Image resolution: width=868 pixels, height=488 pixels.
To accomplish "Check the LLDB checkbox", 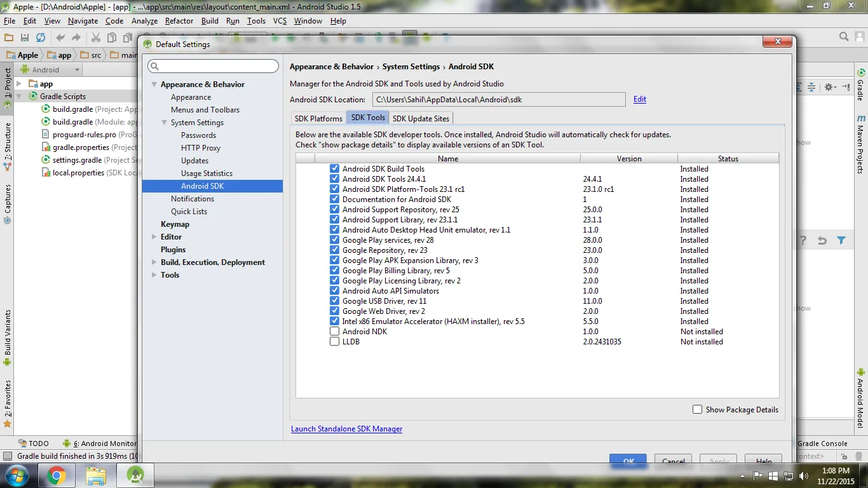I will pos(335,342).
